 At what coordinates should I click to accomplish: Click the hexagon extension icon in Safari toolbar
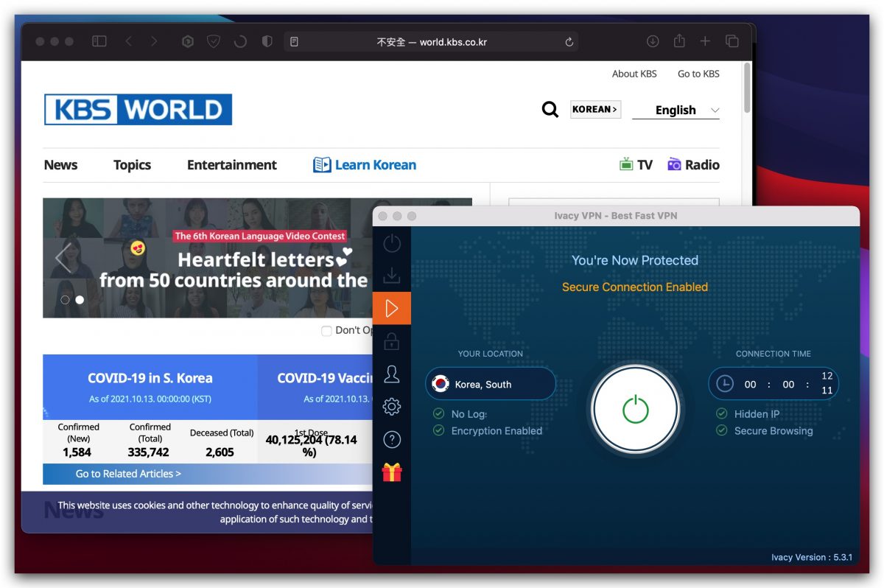[x=188, y=42]
